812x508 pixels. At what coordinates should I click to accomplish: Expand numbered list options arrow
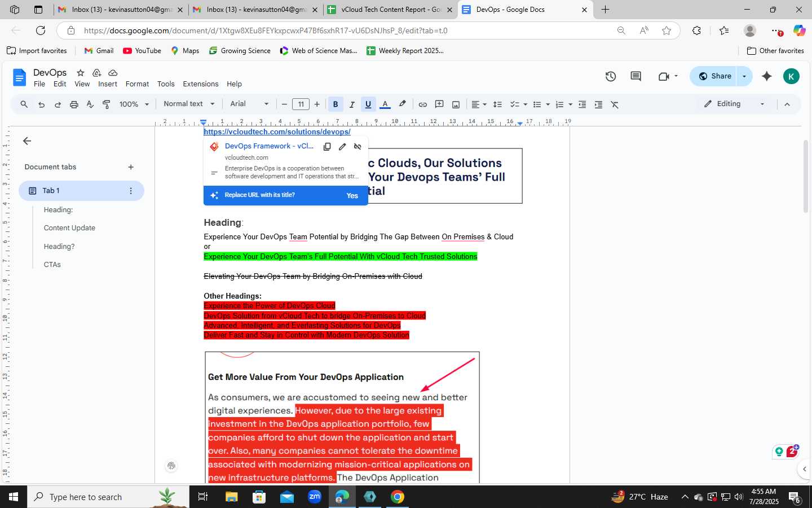[x=570, y=104]
